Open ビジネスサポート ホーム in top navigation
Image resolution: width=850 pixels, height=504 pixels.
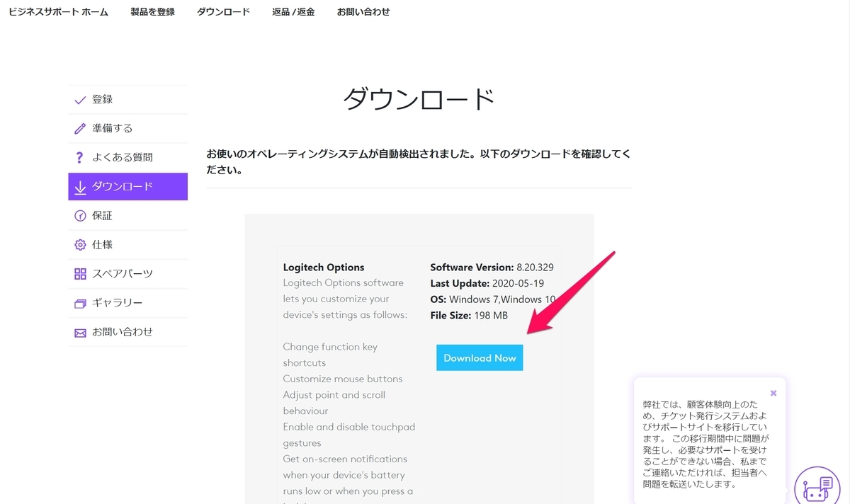(58, 12)
